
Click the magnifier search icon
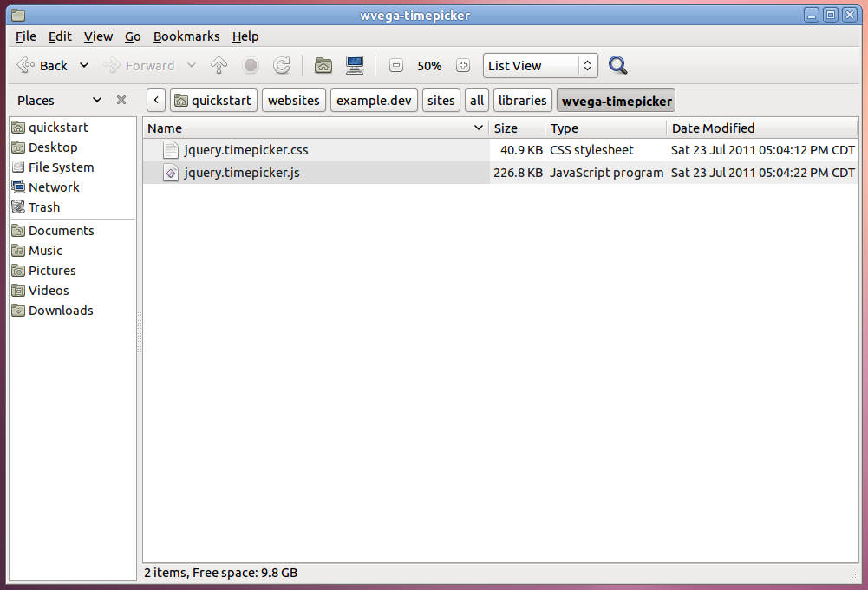pos(617,65)
